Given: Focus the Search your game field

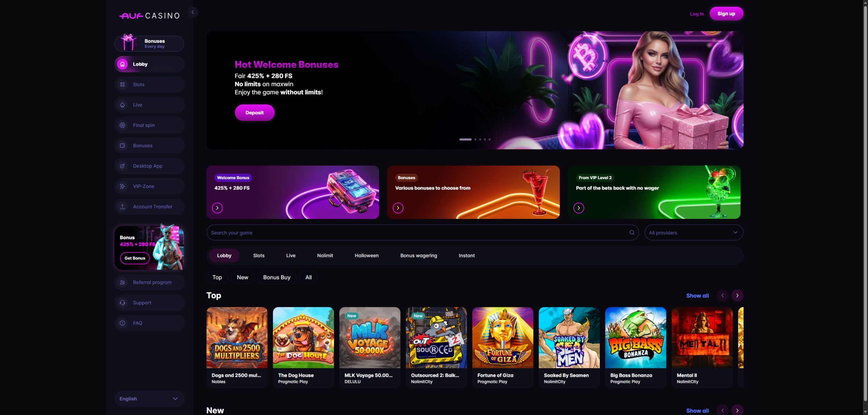Looking at the screenshot, I should (x=423, y=233).
